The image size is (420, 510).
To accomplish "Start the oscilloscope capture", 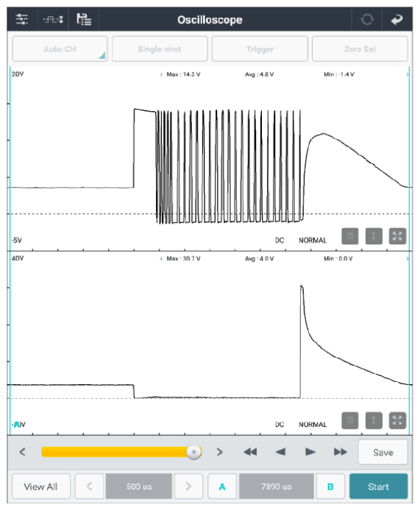I will [378, 486].
